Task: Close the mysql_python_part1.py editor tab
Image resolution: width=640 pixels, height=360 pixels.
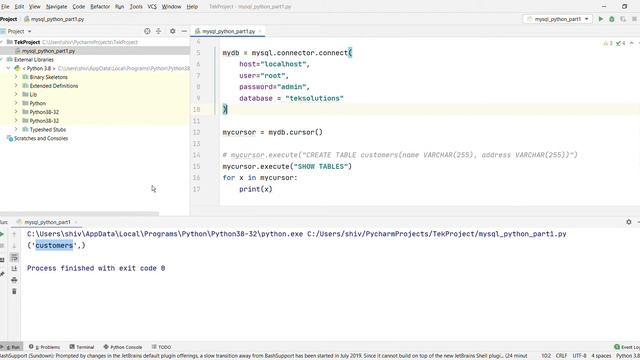Action: point(260,31)
